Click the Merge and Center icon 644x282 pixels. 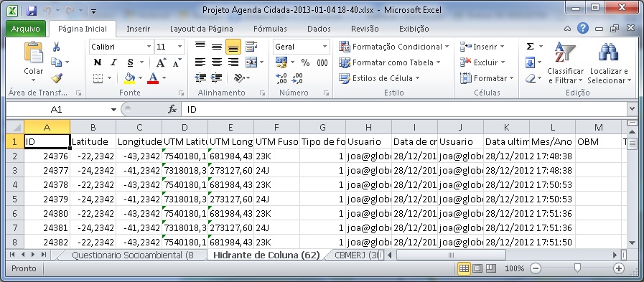point(251,62)
